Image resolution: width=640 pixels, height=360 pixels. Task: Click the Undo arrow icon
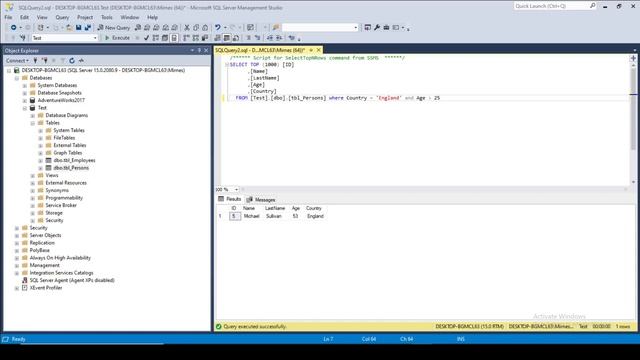pos(218,27)
